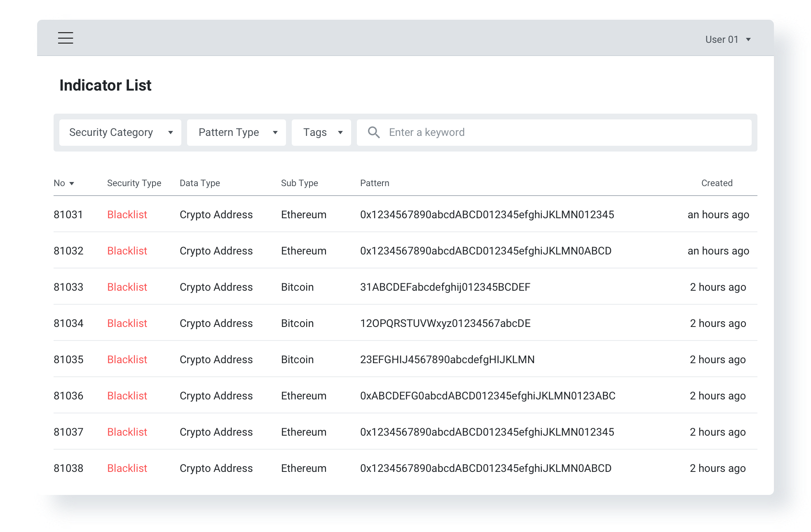Screen dimensions: 811x532
Task: Click the pattern in row 81037
Action: 487,432
